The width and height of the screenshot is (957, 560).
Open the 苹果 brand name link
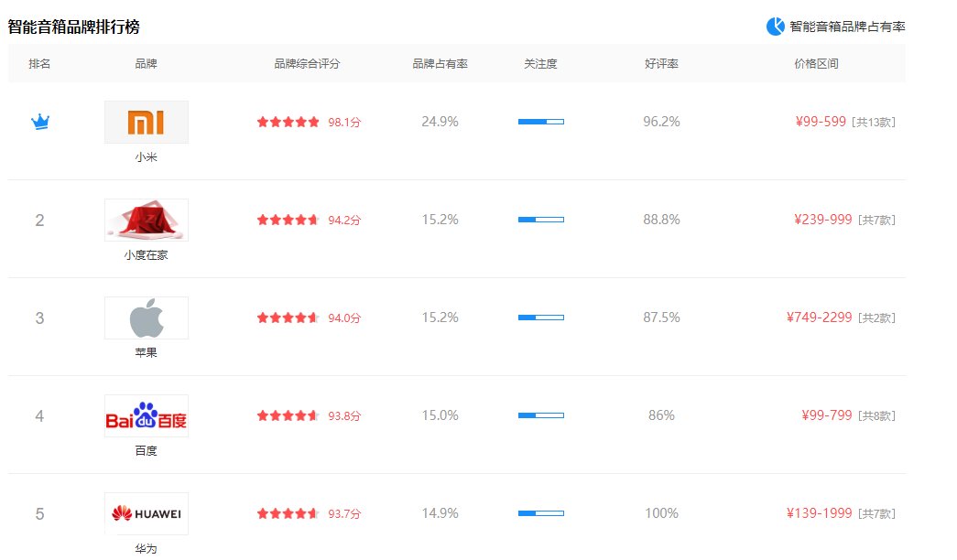pos(146,352)
